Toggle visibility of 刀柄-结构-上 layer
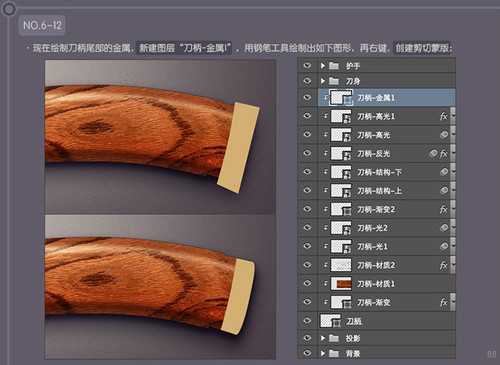This screenshot has width=500, height=365. (x=307, y=190)
